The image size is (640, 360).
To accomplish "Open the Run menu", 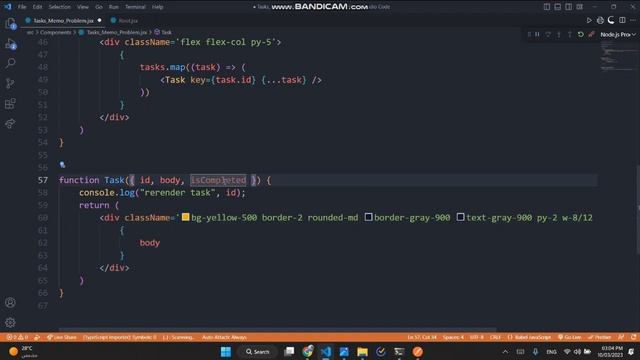I will [x=113, y=7].
